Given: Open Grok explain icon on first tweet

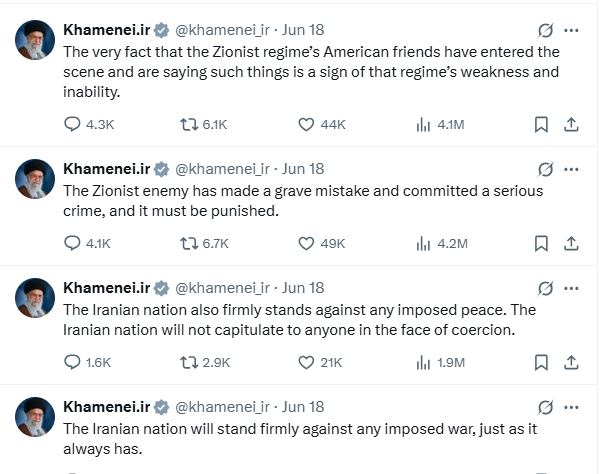Looking at the screenshot, I should coord(545,30).
